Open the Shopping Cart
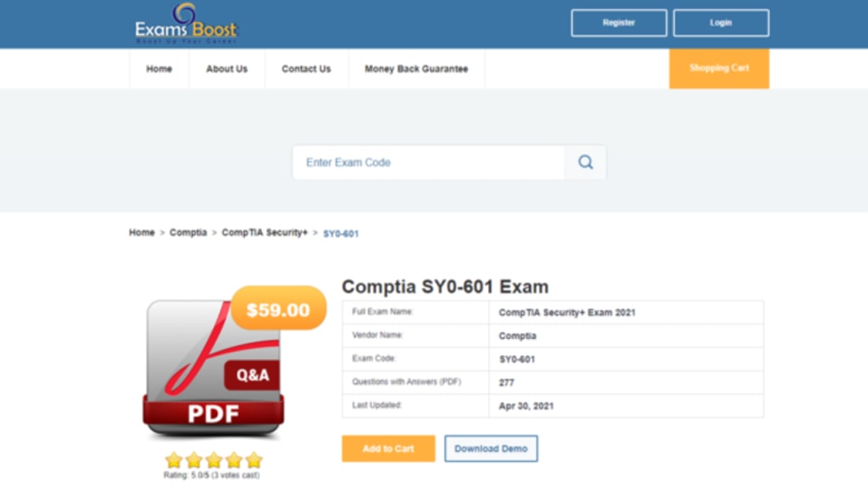The image size is (868, 488). click(x=719, y=69)
